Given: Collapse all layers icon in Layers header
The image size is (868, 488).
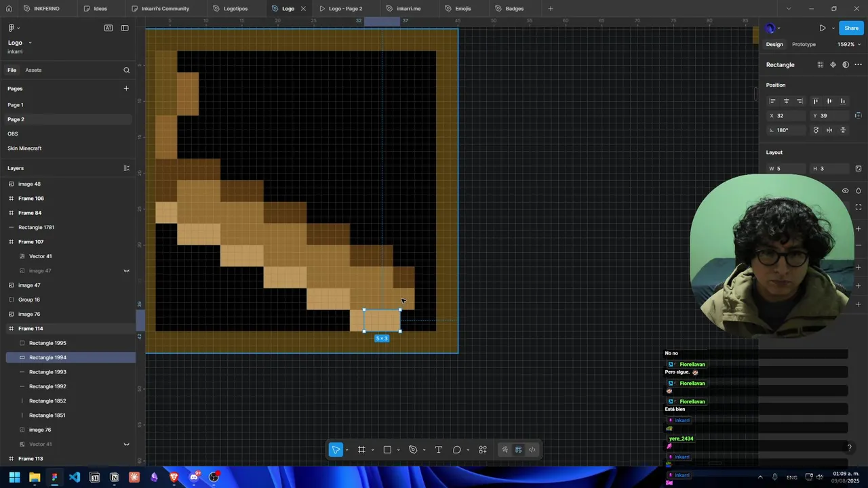Looking at the screenshot, I should pos(126,168).
